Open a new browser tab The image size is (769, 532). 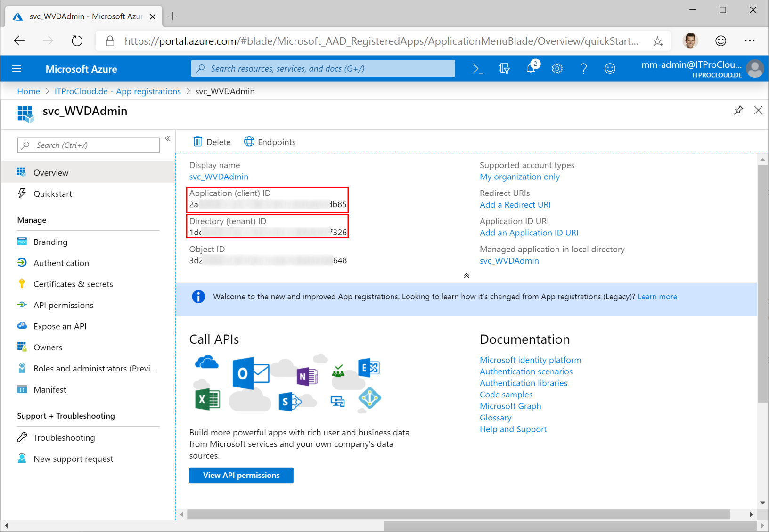173,16
